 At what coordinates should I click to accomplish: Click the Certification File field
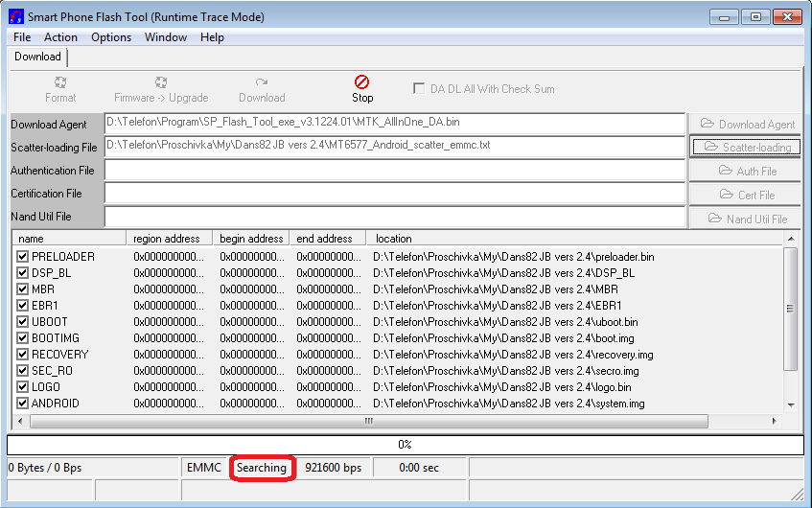(395, 194)
